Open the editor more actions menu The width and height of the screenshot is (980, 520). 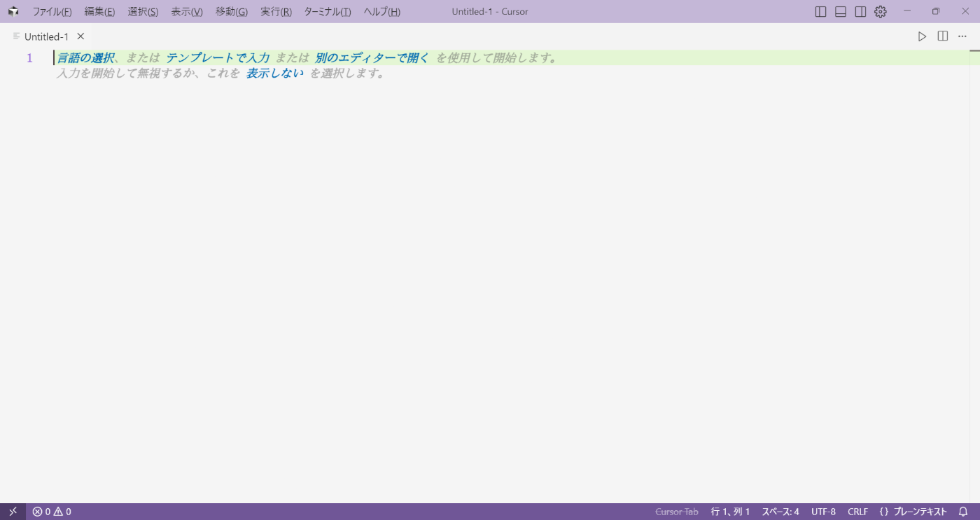(x=962, y=36)
